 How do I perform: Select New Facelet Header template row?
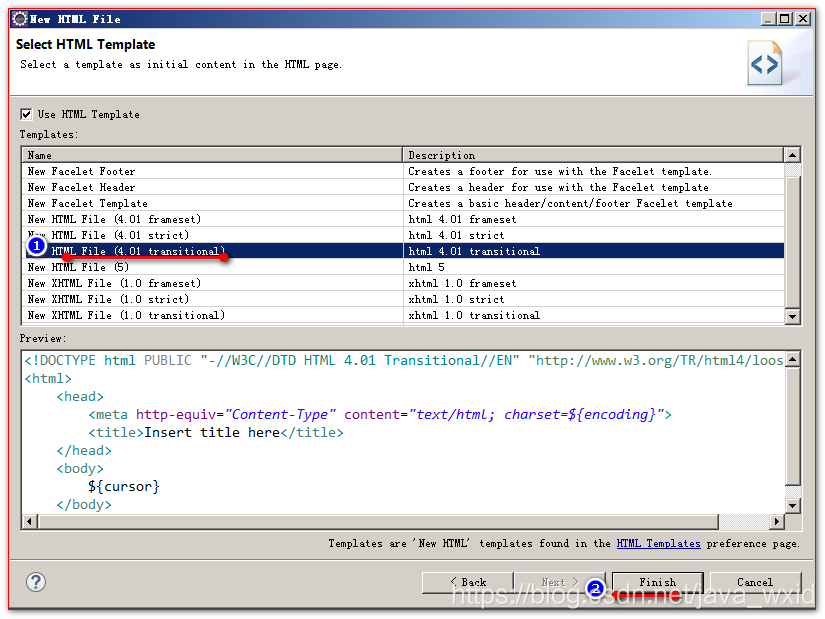point(403,187)
